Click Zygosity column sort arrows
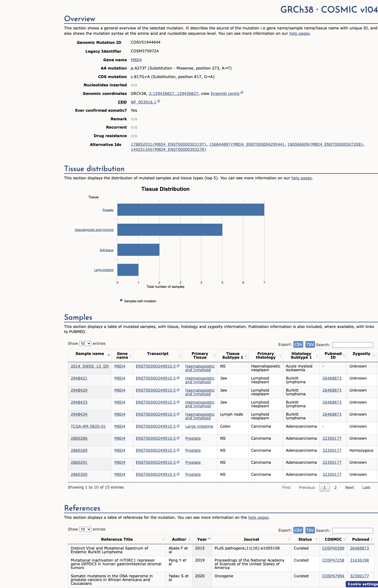The width and height of the screenshot is (378, 588). [373, 356]
